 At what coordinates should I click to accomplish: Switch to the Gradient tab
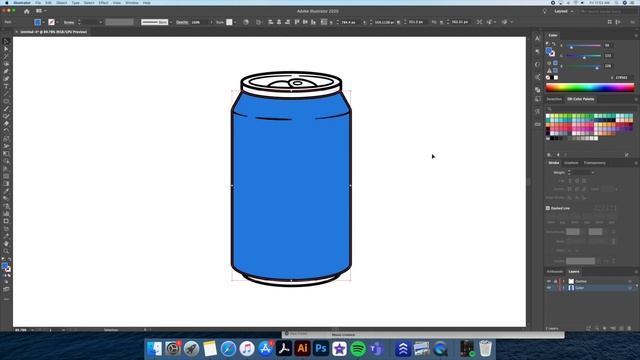(x=571, y=163)
